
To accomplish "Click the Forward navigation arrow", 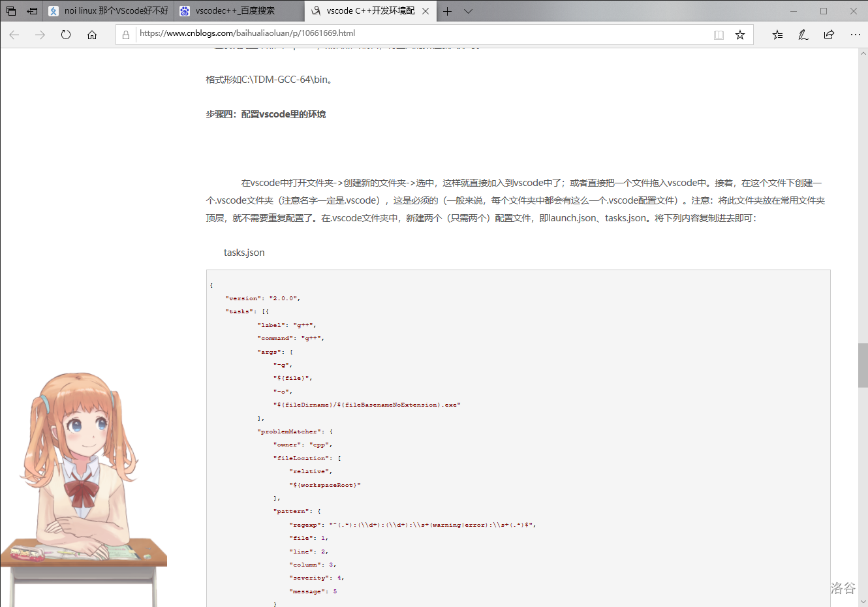I will [40, 35].
